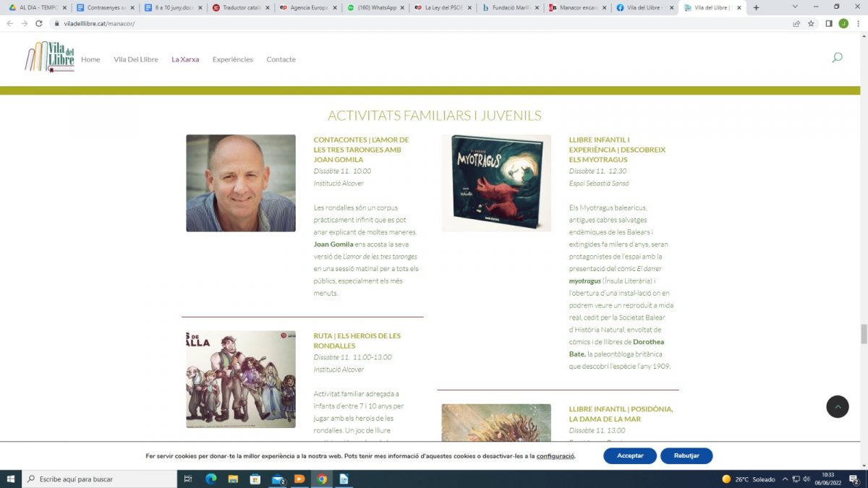Open a new browser tab with plus icon
This screenshot has width=868, height=488.
pyautogui.click(x=757, y=8)
